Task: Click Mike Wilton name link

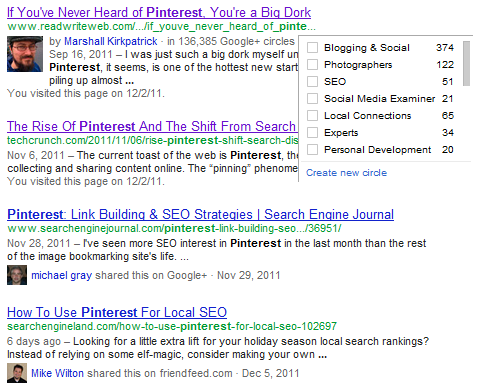Action: [57, 373]
